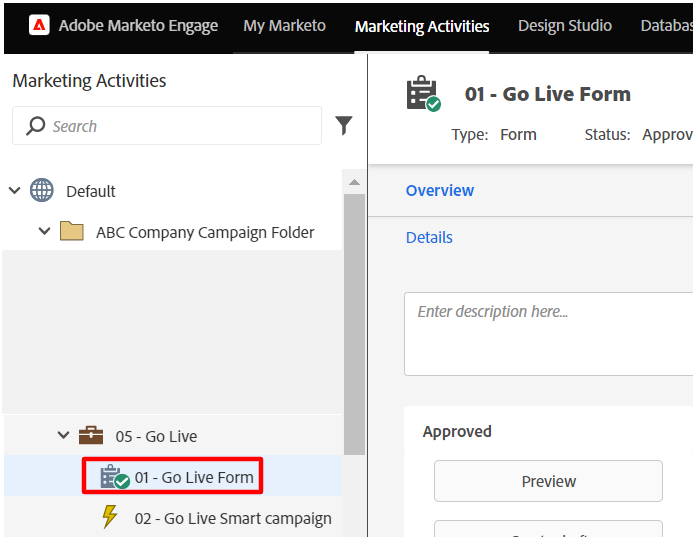
Task: Open the My Marketo tab
Action: 284,26
